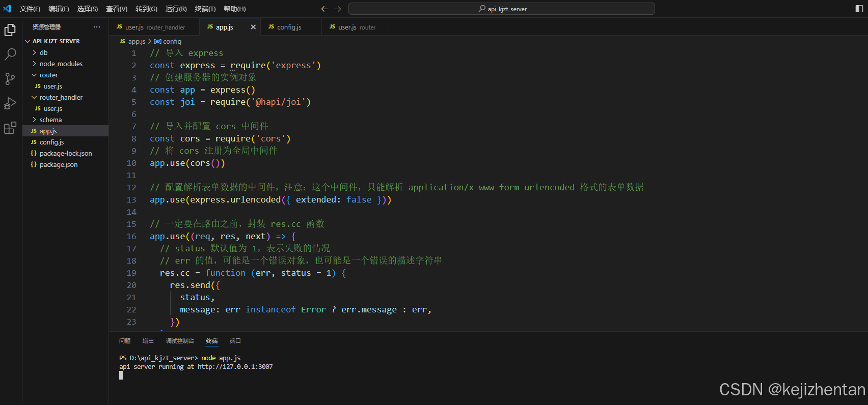
Task: Switch to the config.js editor tab
Action: pyautogui.click(x=291, y=27)
